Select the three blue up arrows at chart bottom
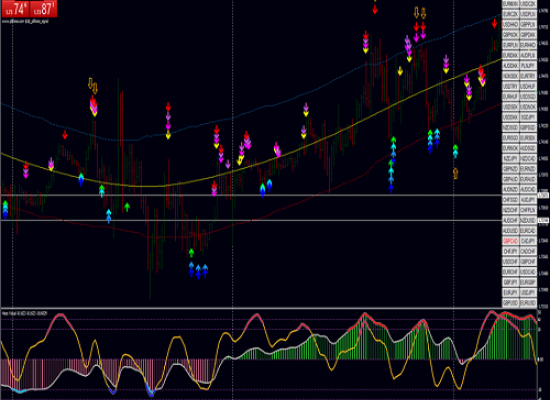This screenshot has height=400, width=550. 198,271
